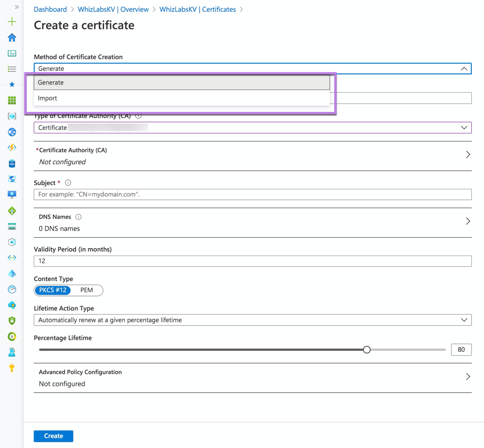Open the Function App lightning icon
Image resolution: width=484 pixels, height=448 pixels.
(12, 148)
